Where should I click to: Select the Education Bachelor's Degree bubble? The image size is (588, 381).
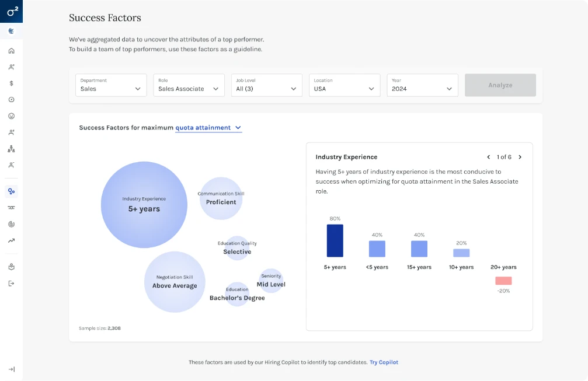point(237,294)
